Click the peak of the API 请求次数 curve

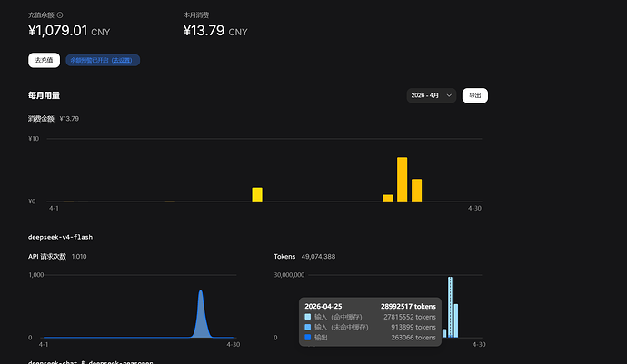click(x=201, y=290)
